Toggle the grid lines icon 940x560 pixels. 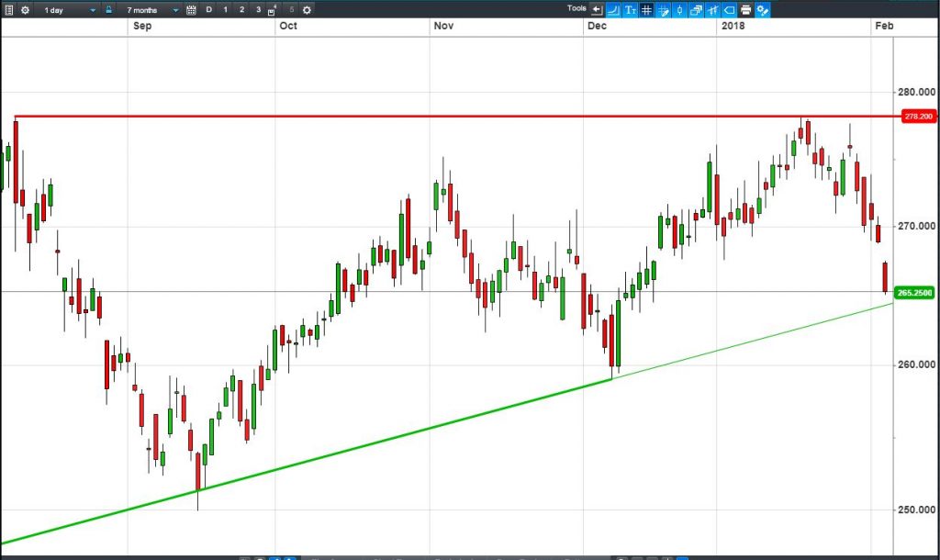[646, 9]
